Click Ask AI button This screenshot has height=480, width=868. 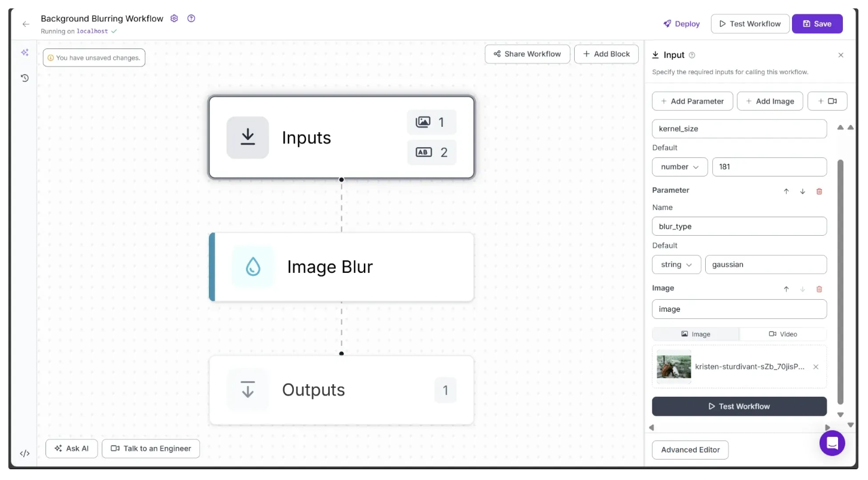tap(71, 449)
